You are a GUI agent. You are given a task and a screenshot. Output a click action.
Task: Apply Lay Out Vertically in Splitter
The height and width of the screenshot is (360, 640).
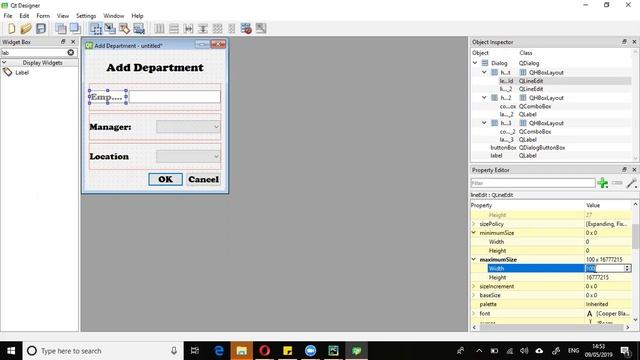[203, 29]
